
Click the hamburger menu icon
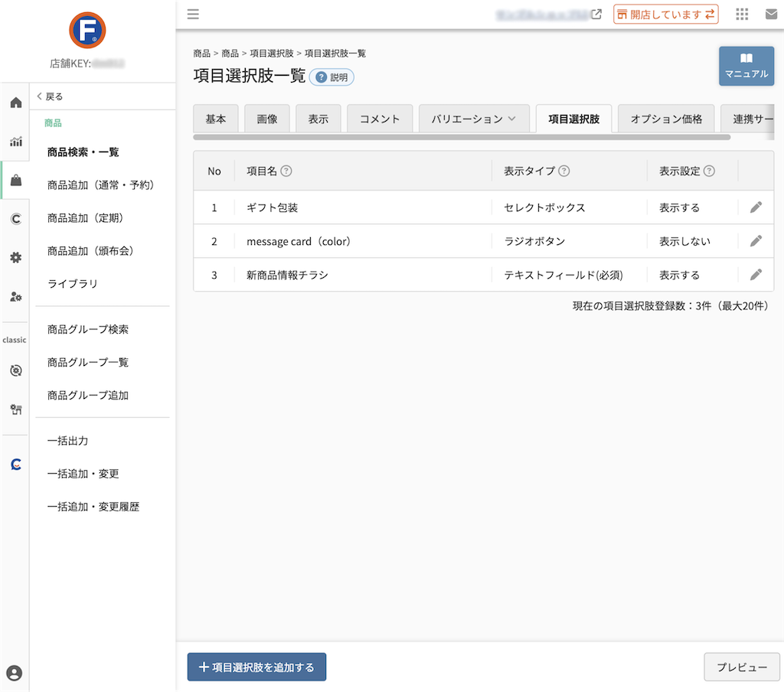(193, 14)
